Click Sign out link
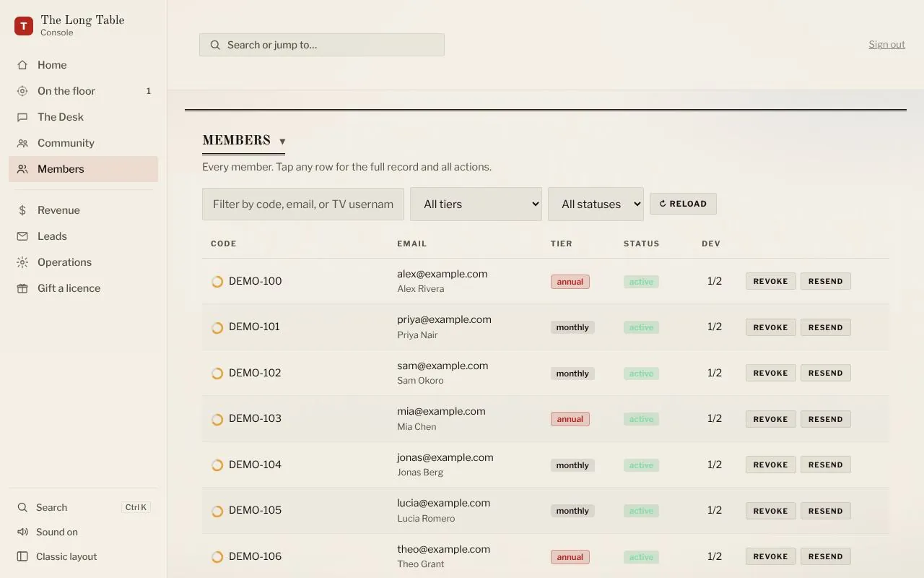Viewport: 924px width, 578px height. click(886, 45)
